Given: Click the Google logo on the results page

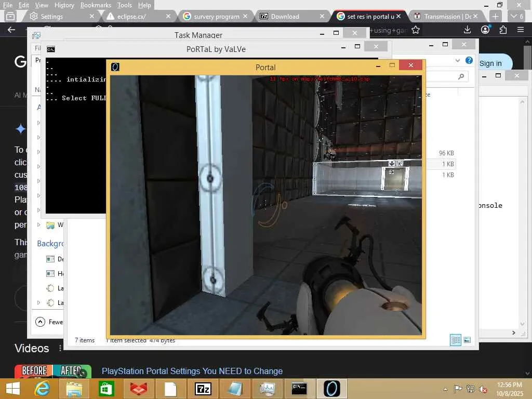Looking at the screenshot, I should pos(20,61).
